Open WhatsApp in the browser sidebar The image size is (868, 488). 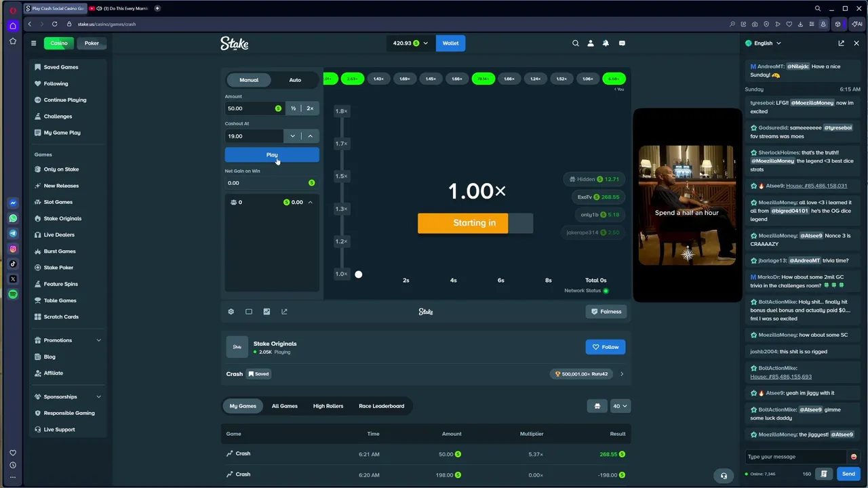[x=13, y=218]
